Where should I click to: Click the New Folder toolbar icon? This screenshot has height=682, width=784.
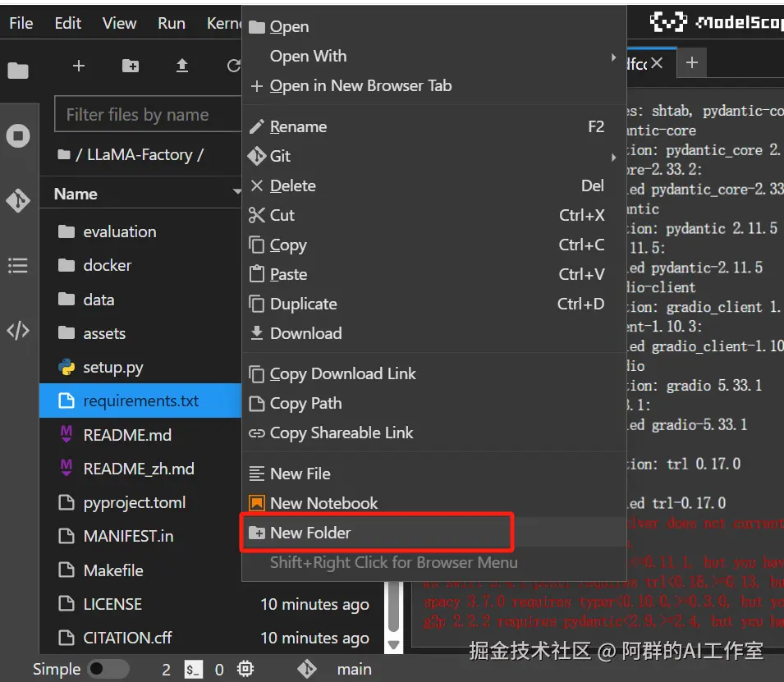click(x=131, y=66)
